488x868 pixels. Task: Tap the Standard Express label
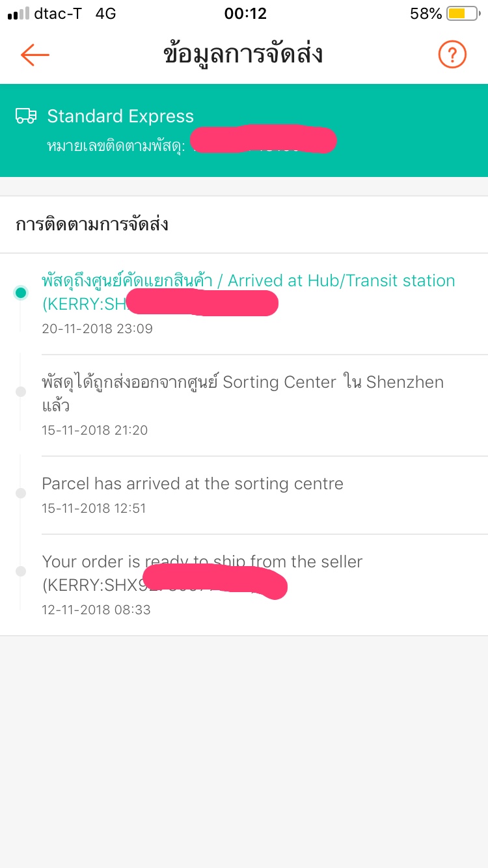(120, 116)
